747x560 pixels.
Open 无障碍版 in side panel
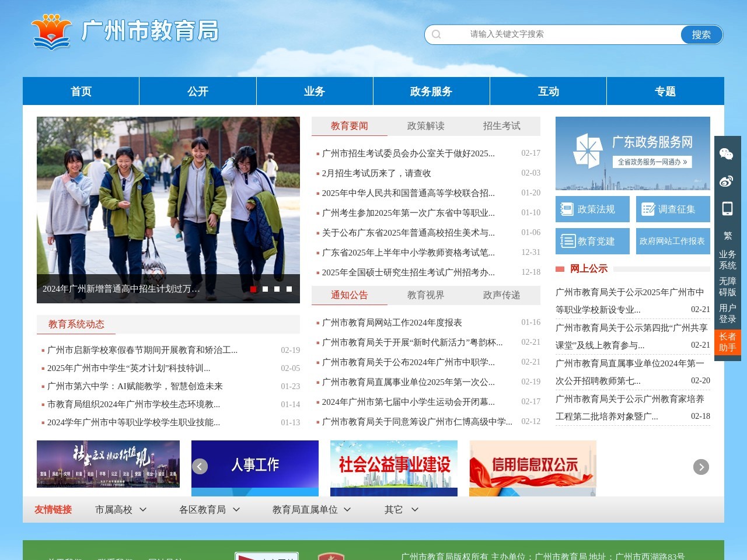click(727, 286)
